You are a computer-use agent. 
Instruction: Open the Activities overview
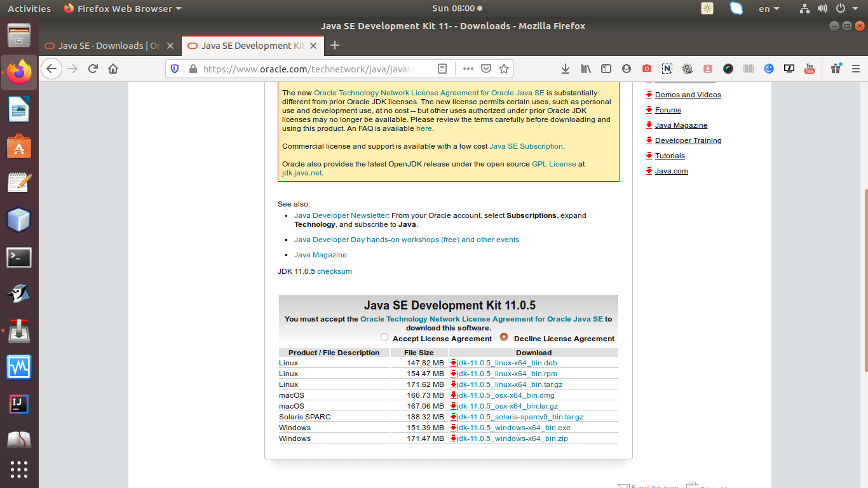(x=29, y=8)
